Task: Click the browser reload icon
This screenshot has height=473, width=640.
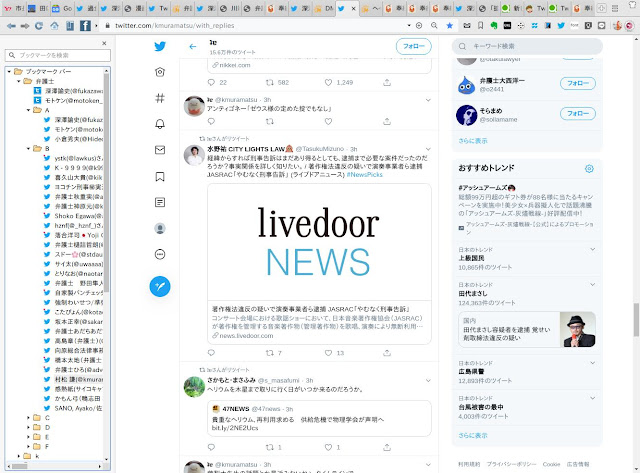Action: coord(39,26)
